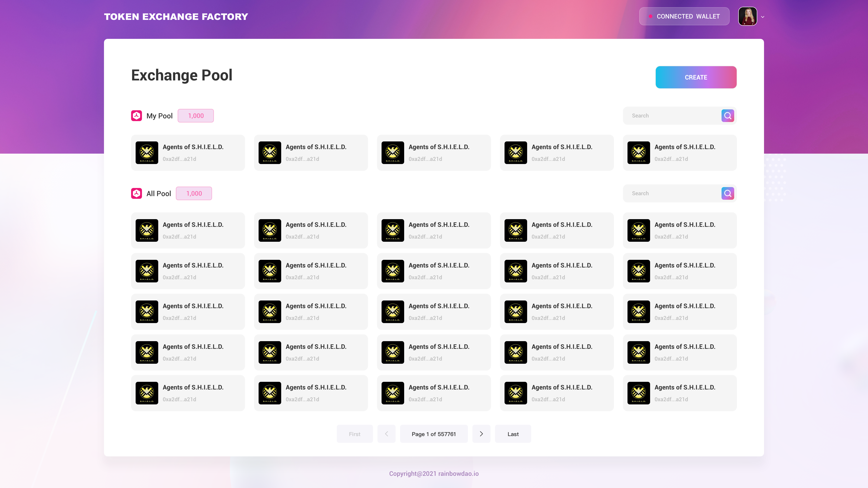Go to the next page with the right chevron
The image size is (868, 488).
click(481, 434)
